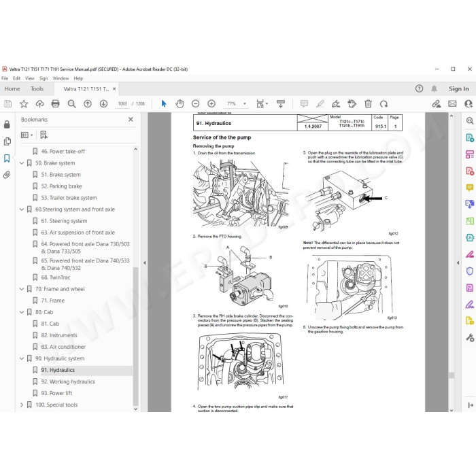Open the fit page options icon

click(x=262, y=104)
